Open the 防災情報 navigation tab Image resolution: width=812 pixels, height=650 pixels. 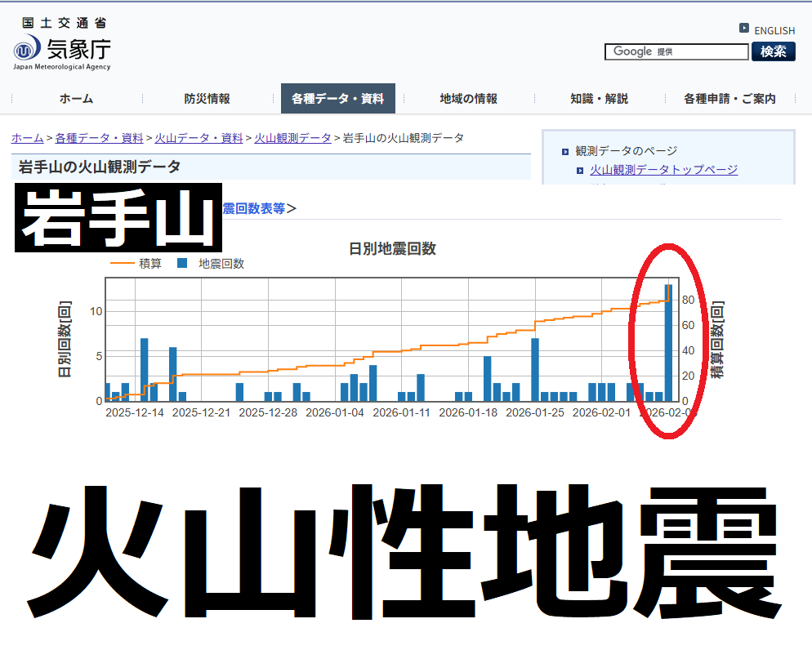tap(207, 99)
